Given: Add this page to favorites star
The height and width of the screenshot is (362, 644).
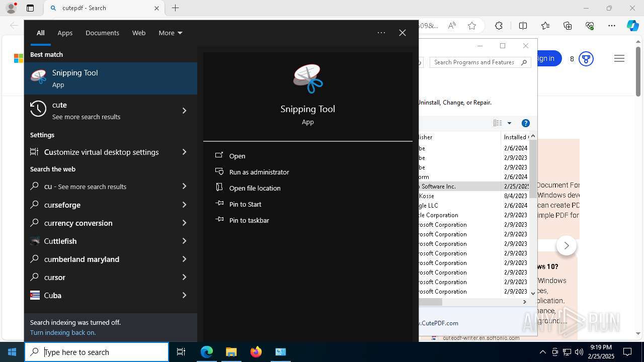Looking at the screenshot, I should click(x=472, y=26).
